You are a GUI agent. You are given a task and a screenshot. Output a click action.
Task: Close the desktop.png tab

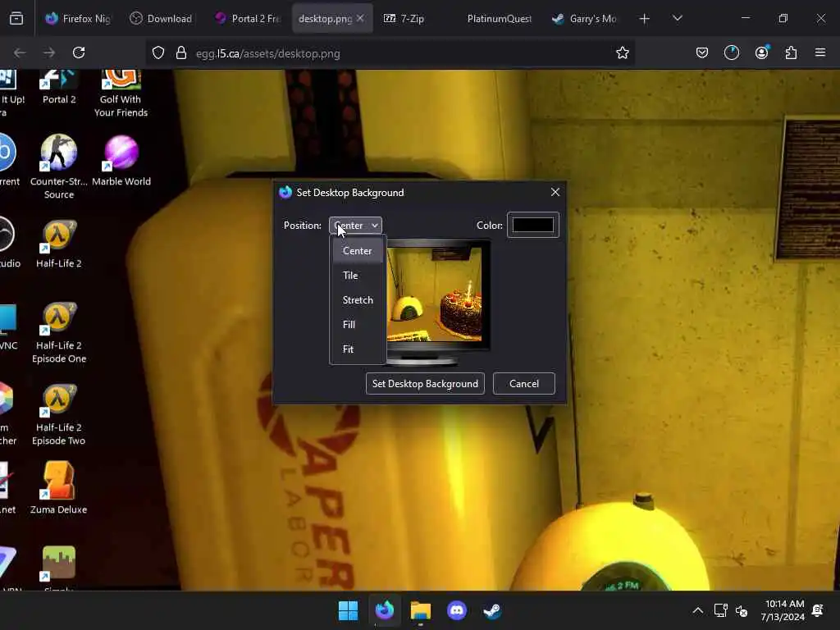[x=361, y=18]
